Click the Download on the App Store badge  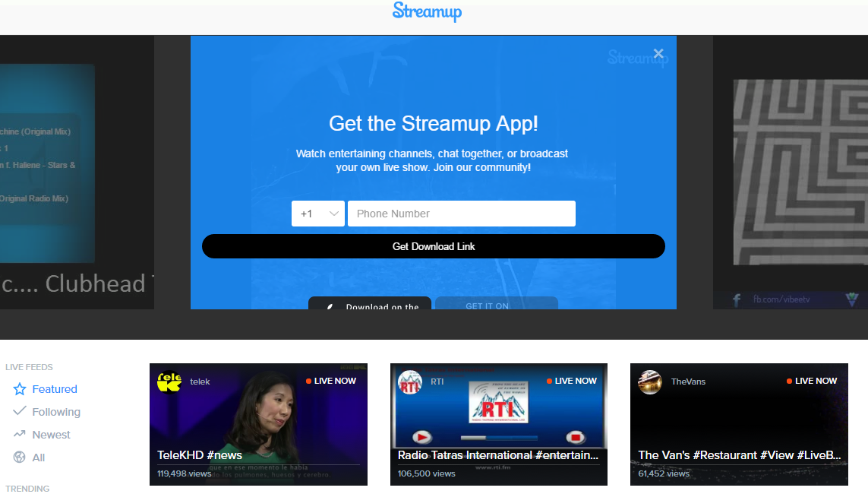(370, 303)
